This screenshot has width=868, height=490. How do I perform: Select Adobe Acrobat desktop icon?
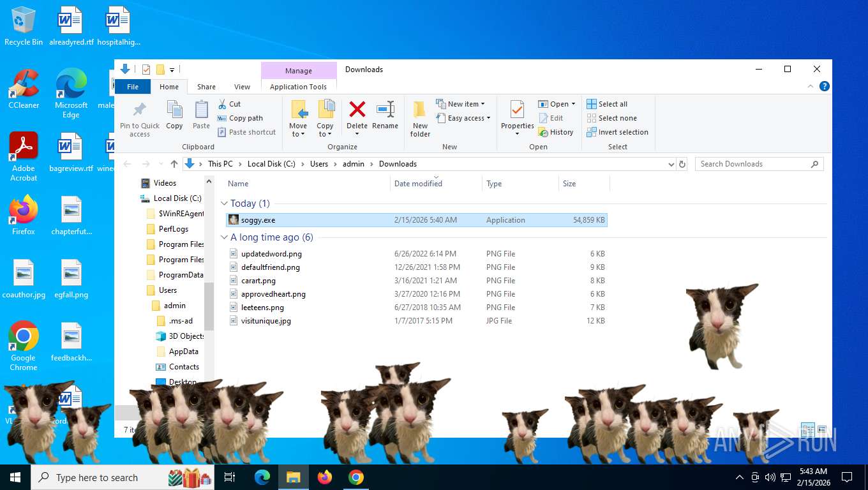tap(24, 157)
